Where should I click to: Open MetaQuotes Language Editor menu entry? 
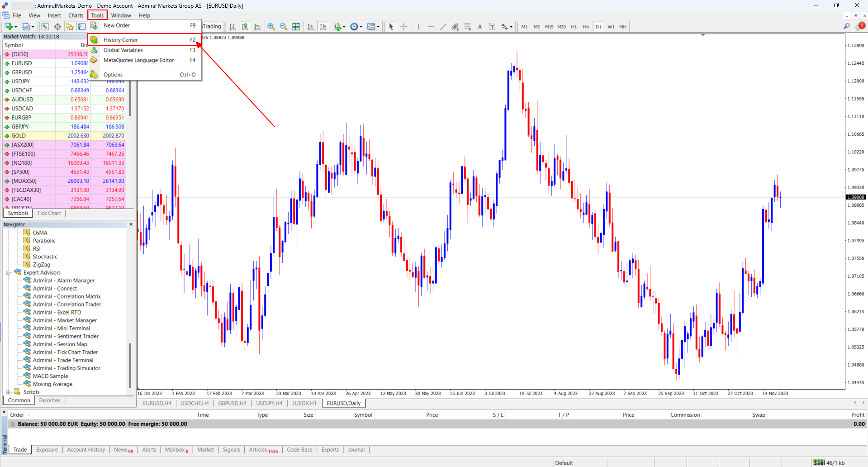pos(145,60)
